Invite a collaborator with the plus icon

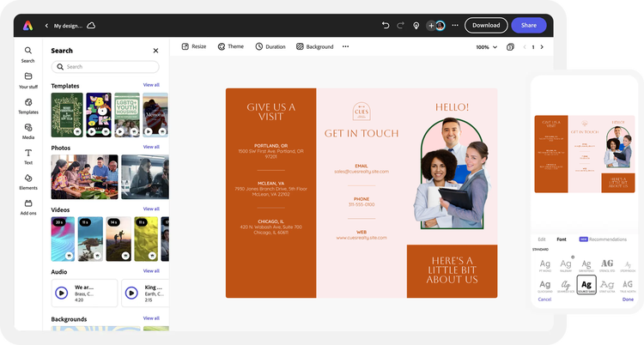click(x=431, y=26)
